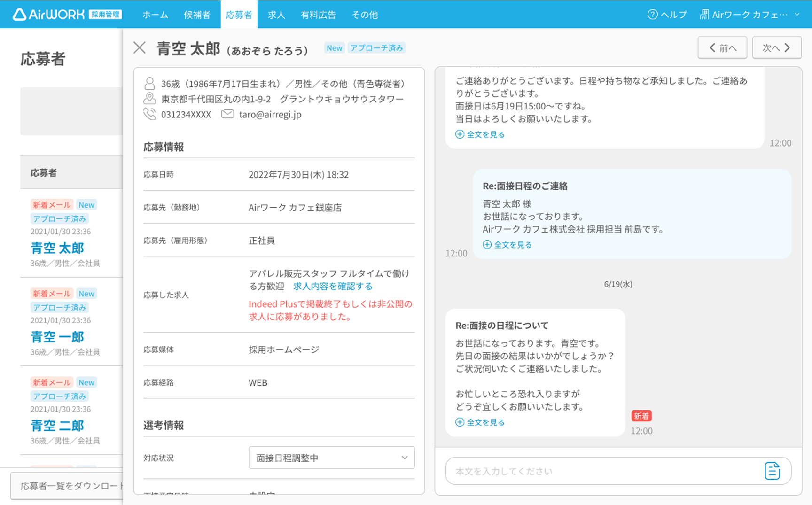812x505 pixels.
Task: Open the 対応状況 面接日程調整中 dropdown
Action: pos(331,458)
